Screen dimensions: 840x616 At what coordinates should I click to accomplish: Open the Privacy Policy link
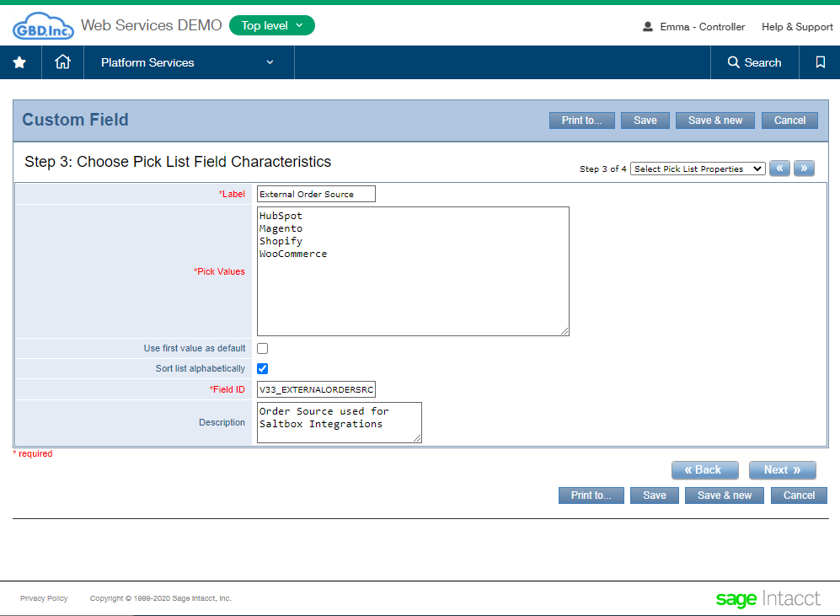coord(44,598)
